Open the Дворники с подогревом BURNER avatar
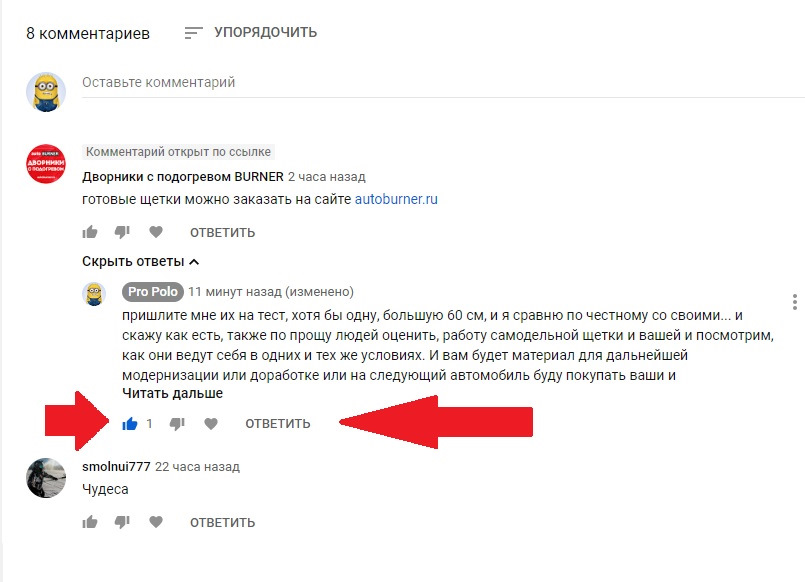This screenshot has width=805, height=582. pyautogui.click(x=46, y=164)
